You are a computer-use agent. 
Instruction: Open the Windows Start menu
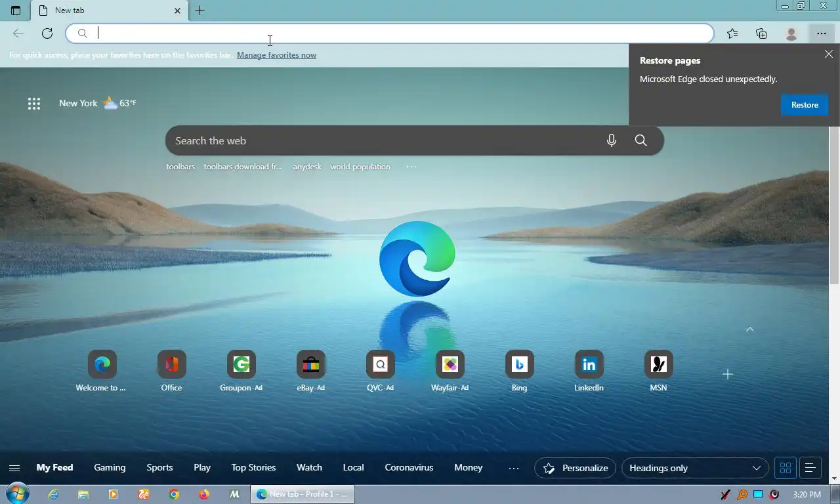[17, 494]
